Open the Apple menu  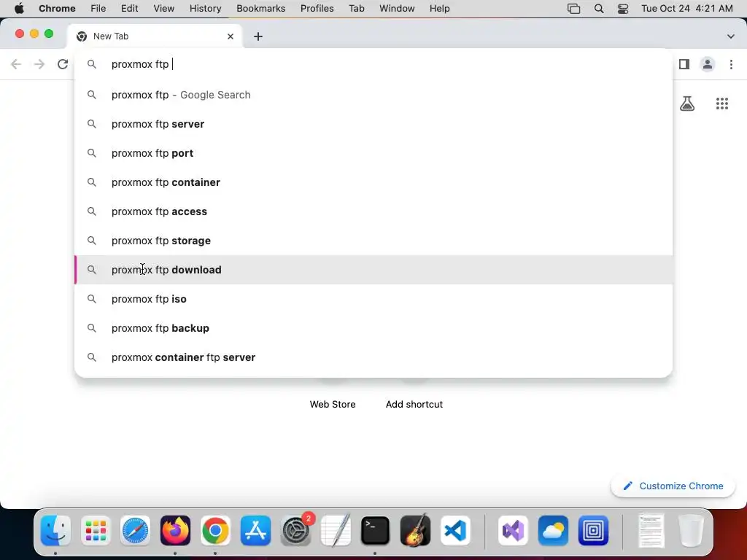(x=19, y=9)
